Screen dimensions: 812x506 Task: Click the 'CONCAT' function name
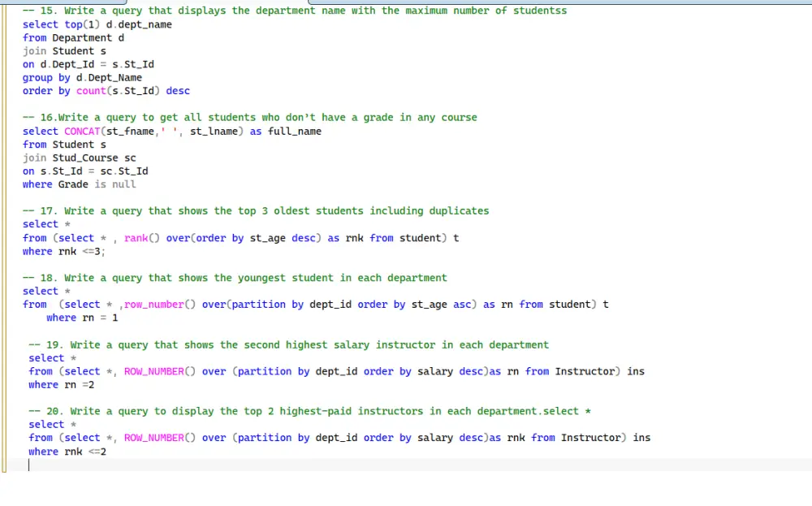[82, 132]
